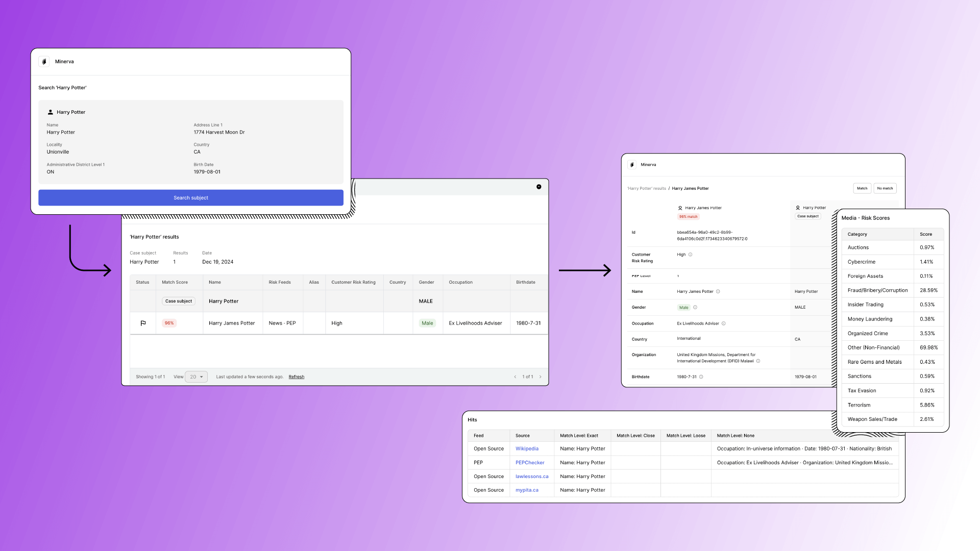Screen dimensions: 980x551
Task: Click the person icon beside the case subject Harry Potter header
Action: click(798, 208)
